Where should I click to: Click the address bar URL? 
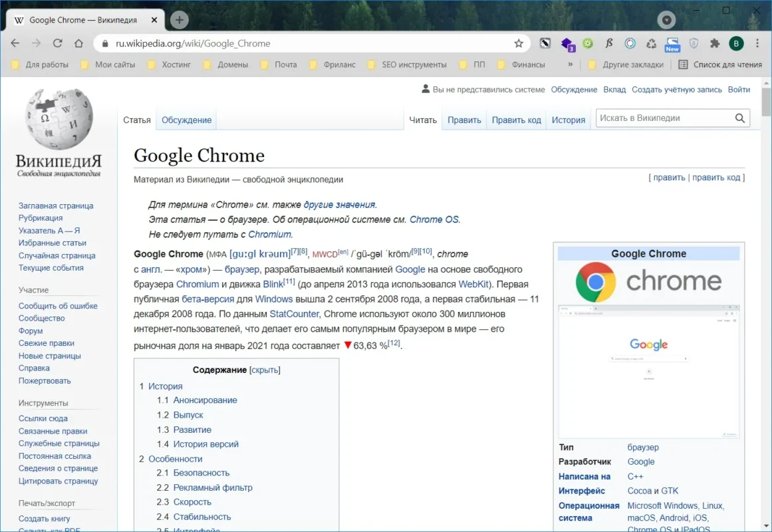coord(193,43)
